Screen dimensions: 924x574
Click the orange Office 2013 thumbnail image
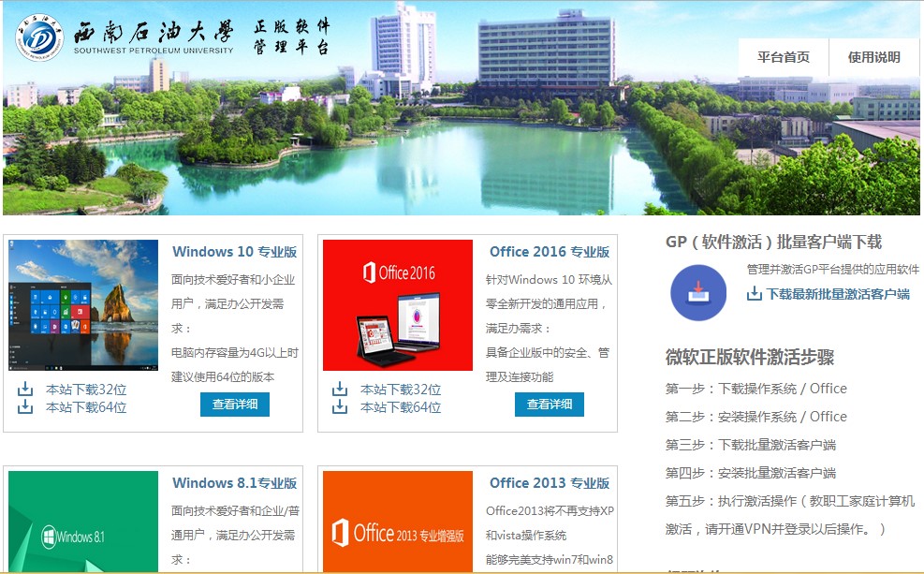coord(398,521)
